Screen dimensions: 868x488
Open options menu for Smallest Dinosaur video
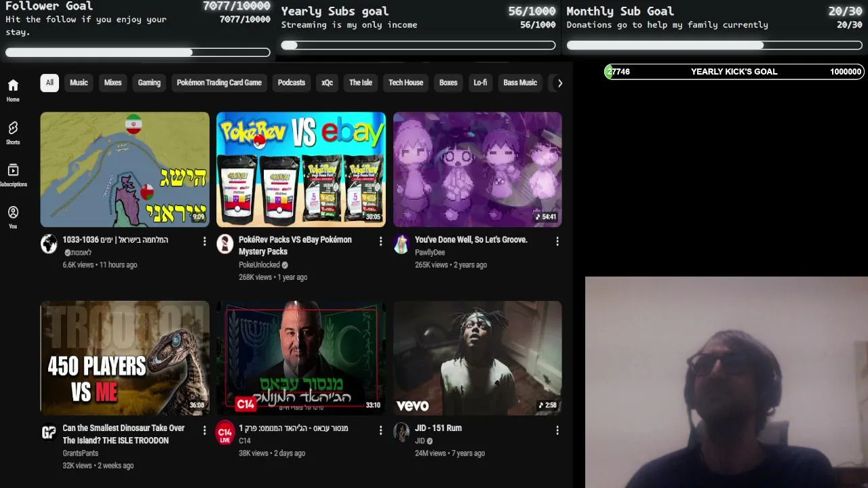click(204, 430)
